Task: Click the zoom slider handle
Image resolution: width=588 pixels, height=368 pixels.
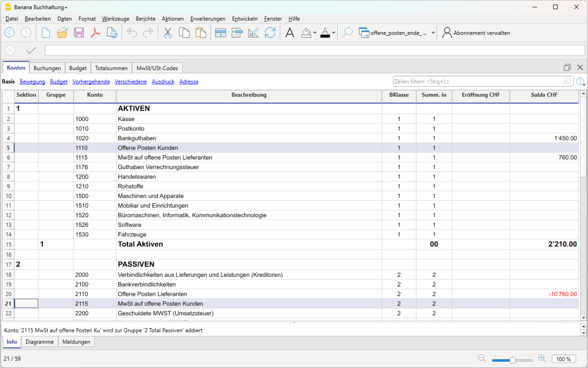Action: point(512,360)
